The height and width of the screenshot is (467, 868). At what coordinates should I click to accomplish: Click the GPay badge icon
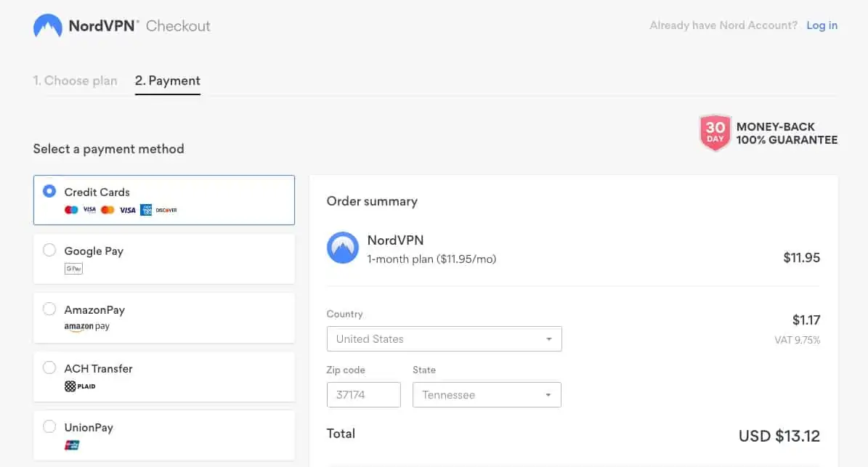coord(73,269)
